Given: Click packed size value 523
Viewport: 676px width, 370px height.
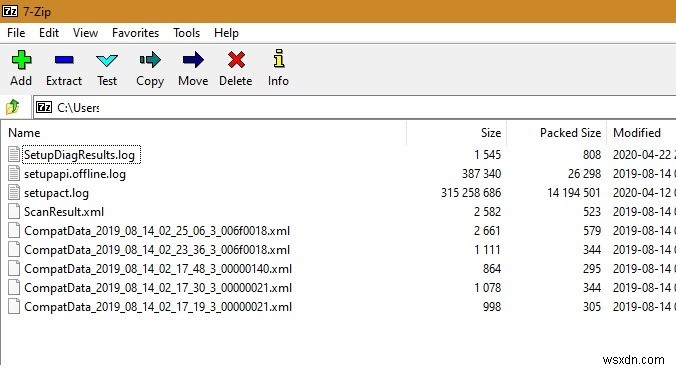Looking at the screenshot, I should (x=592, y=212).
